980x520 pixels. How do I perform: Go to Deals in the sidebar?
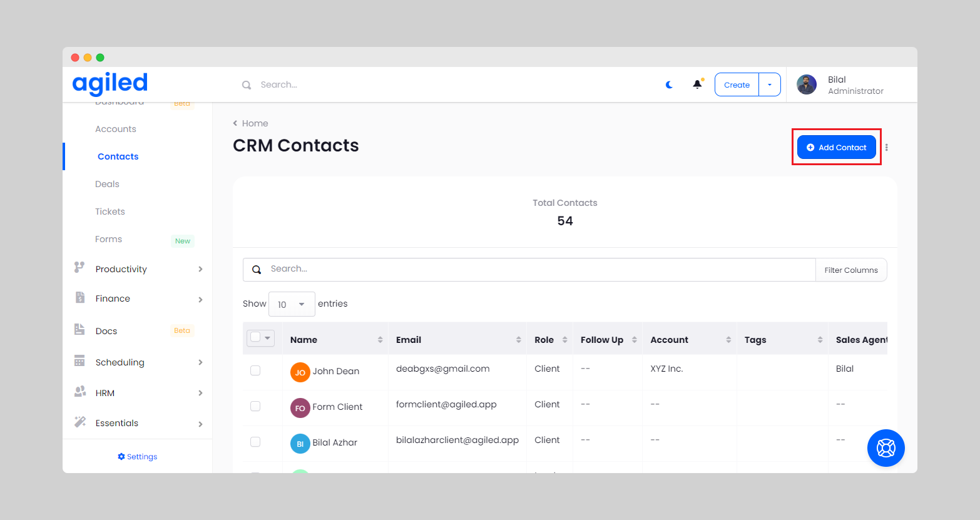click(107, 184)
